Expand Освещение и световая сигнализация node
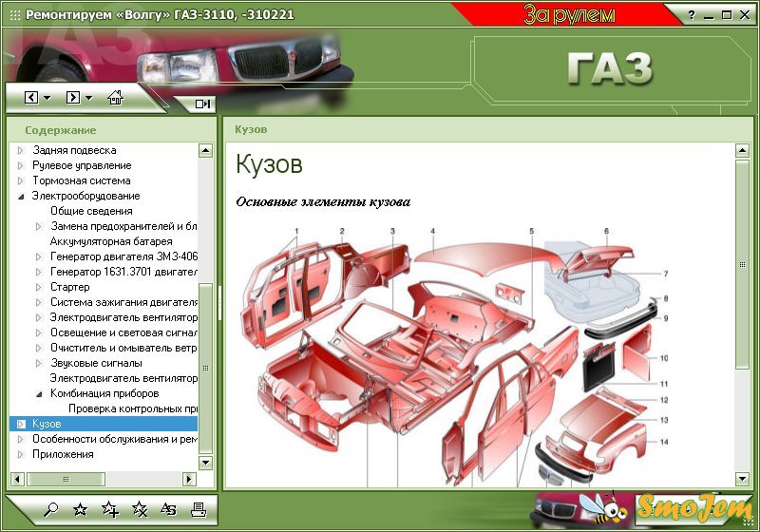The image size is (760, 532). tap(39, 332)
